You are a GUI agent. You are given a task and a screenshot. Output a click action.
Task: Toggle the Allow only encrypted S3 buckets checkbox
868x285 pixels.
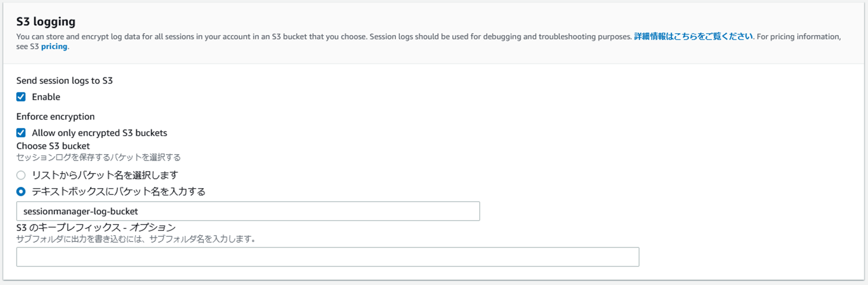coord(21,133)
